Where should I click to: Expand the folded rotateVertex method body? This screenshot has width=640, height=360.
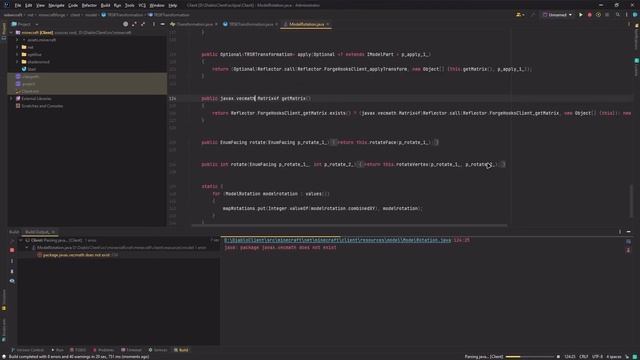click(x=360, y=164)
